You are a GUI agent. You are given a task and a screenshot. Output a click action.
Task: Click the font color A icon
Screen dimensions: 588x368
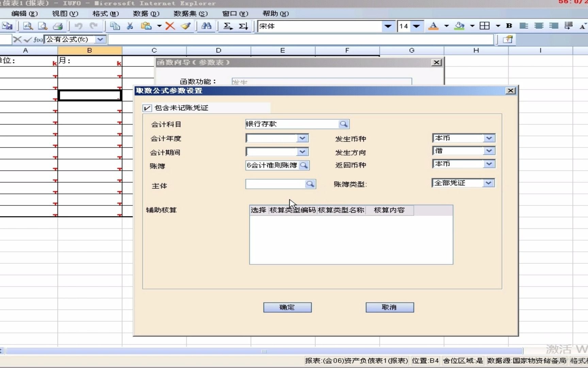click(x=434, y=26)
